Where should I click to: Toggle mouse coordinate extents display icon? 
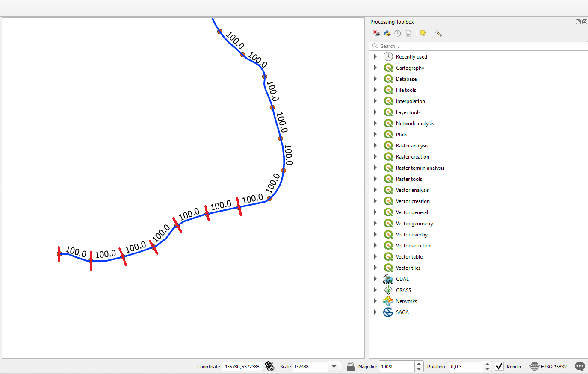point(269,366)
